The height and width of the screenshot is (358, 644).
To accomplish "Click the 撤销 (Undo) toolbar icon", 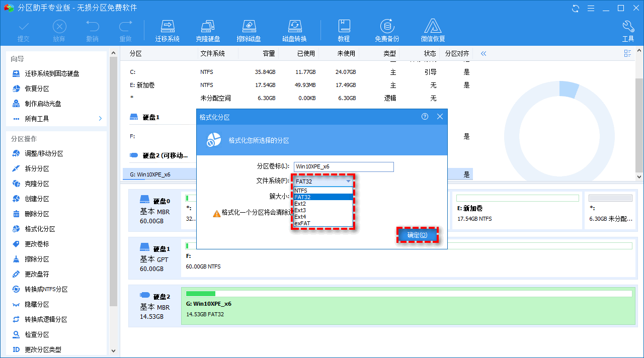I will [x=94, y=29].
